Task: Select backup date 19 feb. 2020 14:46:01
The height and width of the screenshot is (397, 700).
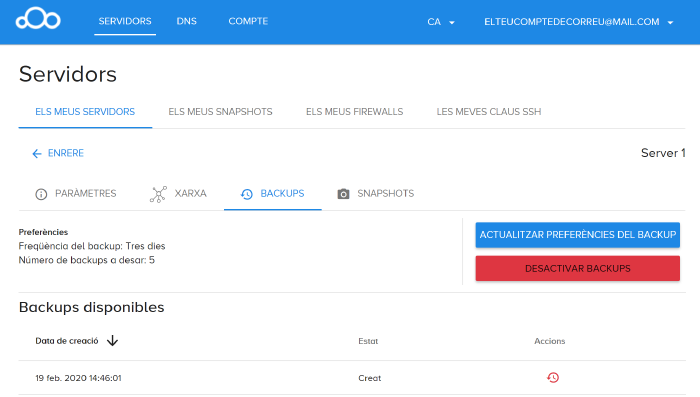Action: [78, 378]
